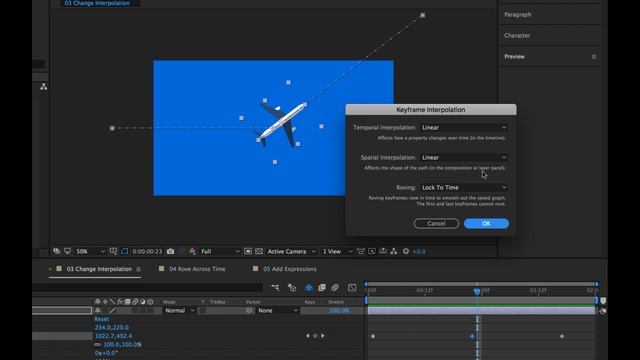Open the Spatial Interpolation dropdown
Viewport: 640px width, 360px height.
464,157
